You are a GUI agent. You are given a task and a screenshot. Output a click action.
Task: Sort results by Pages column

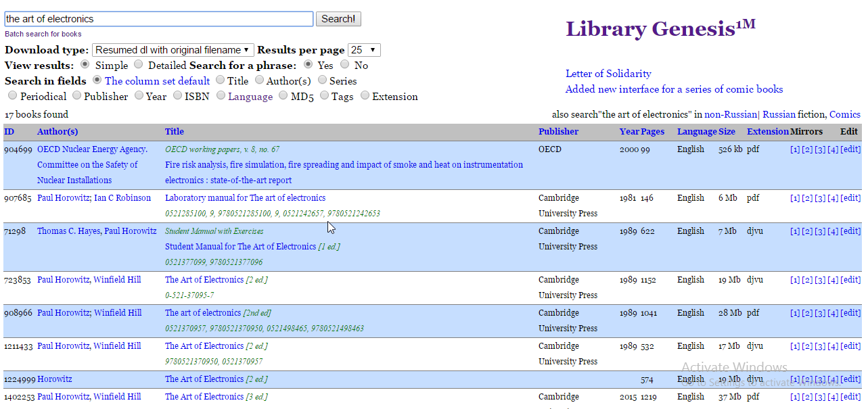[653, 132]
